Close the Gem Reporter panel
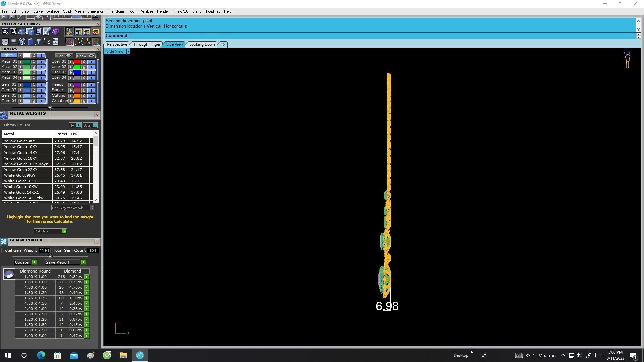Image resolution: width=644 pixels, height=362 pixels. pos(97,242)
